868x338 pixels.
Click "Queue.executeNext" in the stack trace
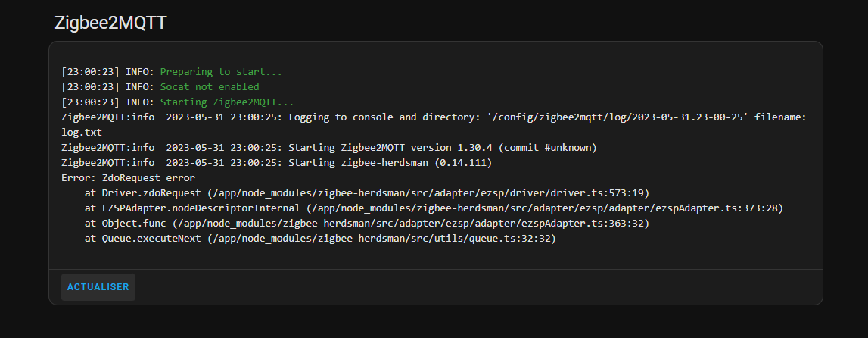[x=151, y=238]
